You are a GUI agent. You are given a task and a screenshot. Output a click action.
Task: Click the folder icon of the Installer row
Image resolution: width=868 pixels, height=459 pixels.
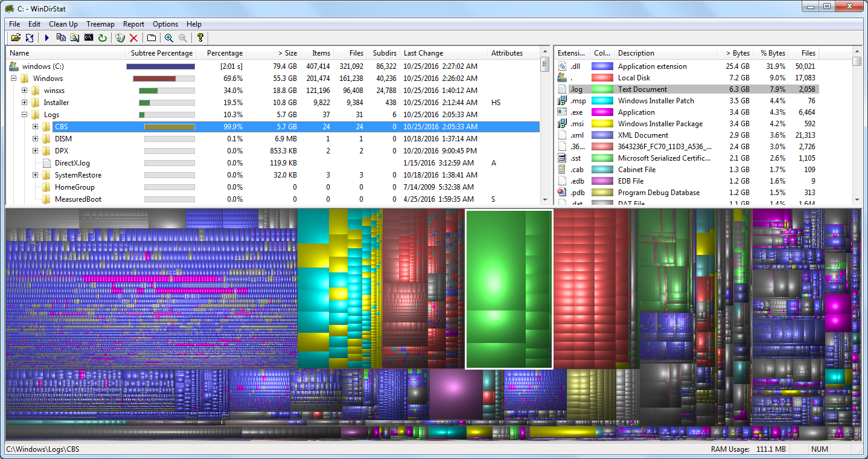pos(36,102)
